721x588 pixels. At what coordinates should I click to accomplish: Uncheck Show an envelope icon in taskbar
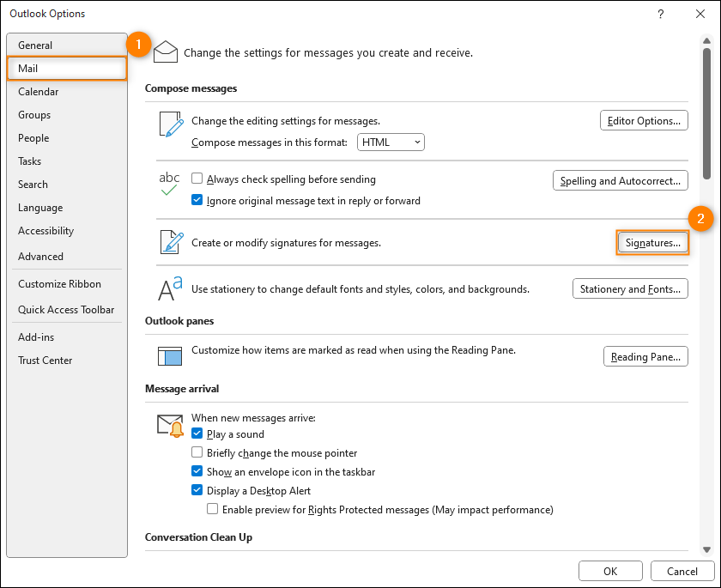click(197, 471)
